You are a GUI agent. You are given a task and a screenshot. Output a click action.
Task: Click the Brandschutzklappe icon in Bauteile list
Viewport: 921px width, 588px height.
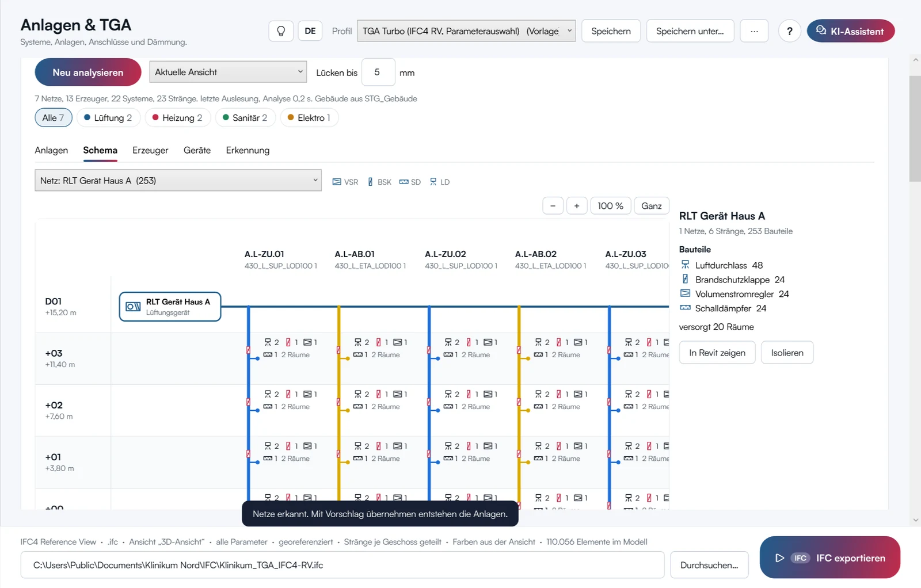click(685, 279)
